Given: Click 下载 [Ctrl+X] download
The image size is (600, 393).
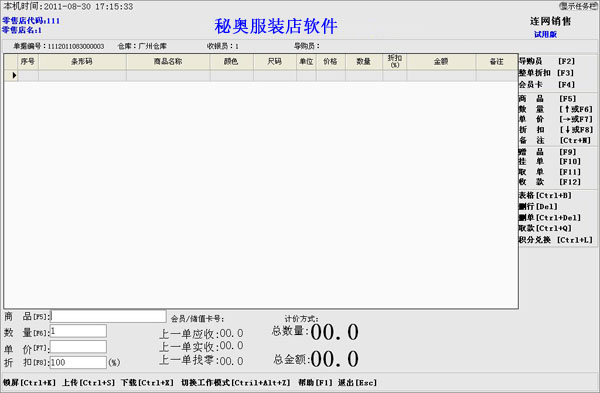Looking at the screenshot, I should (x=147, y=382).
